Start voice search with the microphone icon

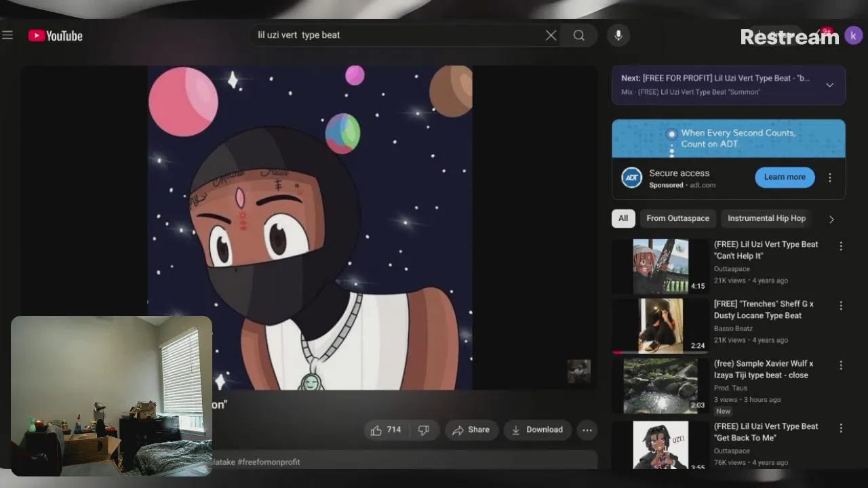[618, 35]
